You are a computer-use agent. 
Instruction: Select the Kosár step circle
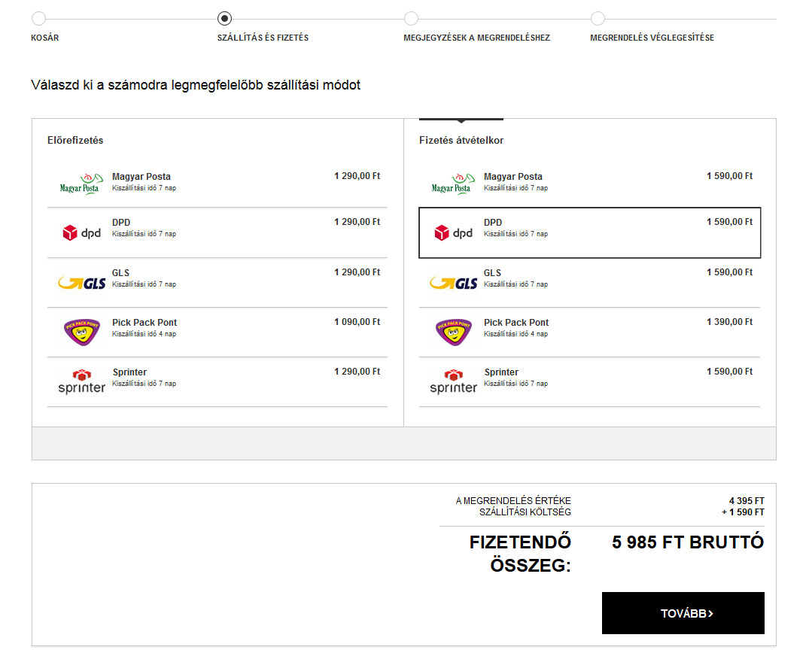38,19
